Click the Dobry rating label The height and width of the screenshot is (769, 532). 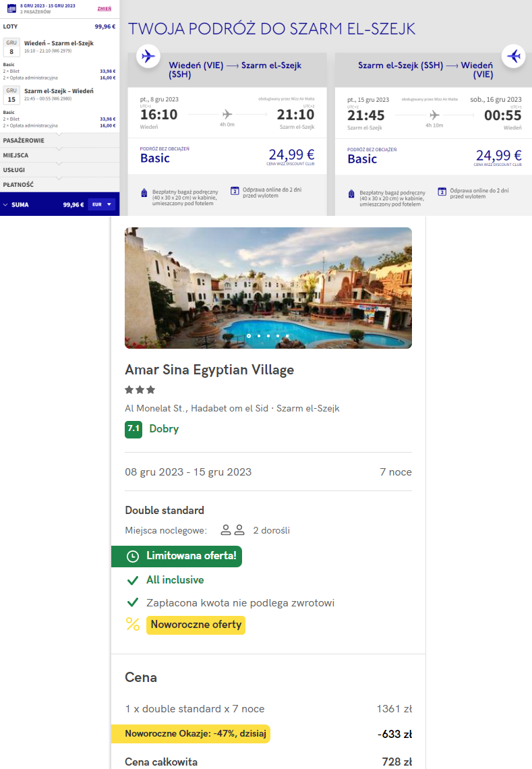click(164, 428)
